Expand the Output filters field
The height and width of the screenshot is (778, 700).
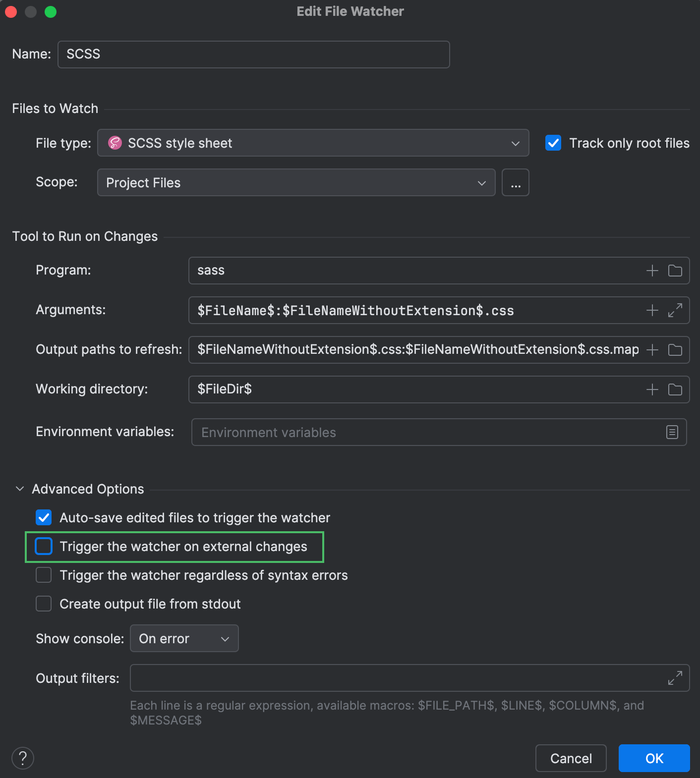click(675, 678)
